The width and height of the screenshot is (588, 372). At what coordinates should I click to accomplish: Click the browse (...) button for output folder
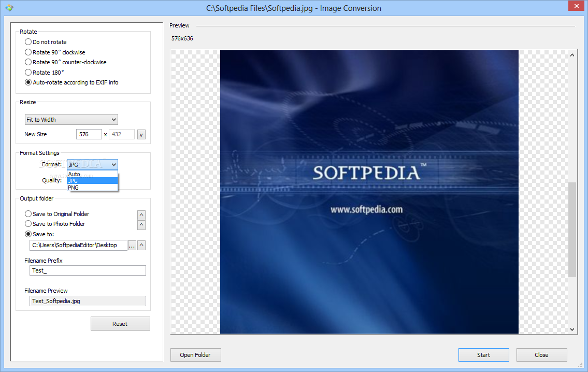point(132,245)
